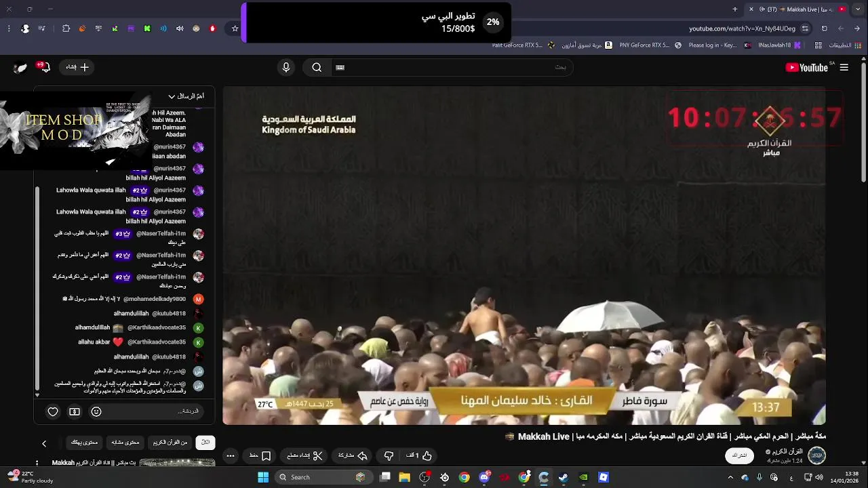
Task: Send a Super Chat via dollar icon
Action: pos(75,411)
